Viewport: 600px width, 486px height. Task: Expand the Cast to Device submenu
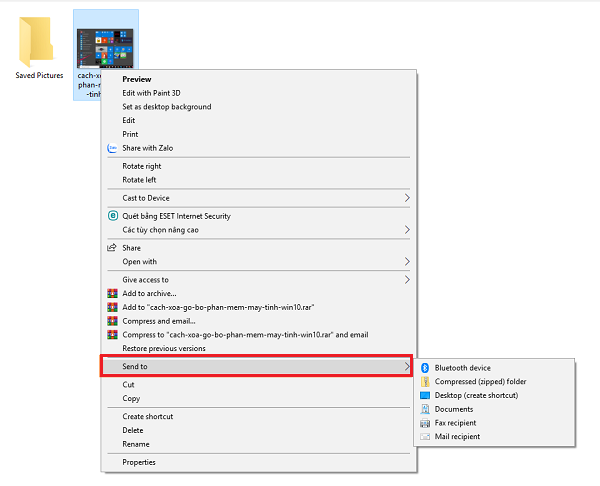pos(406,198)
